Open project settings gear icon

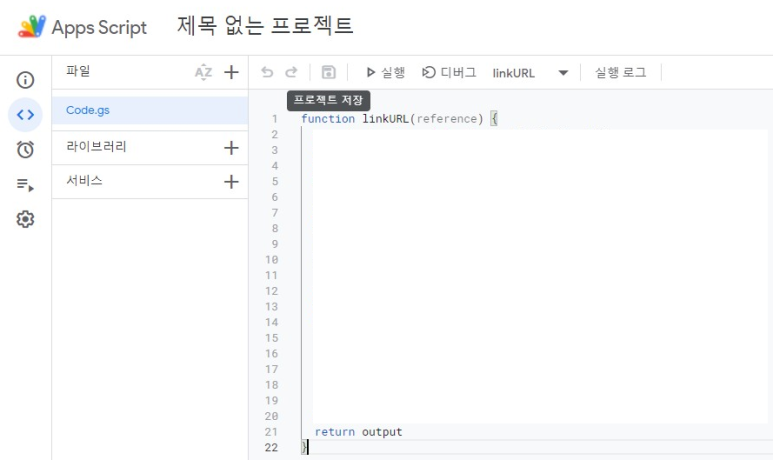point(25,219)
